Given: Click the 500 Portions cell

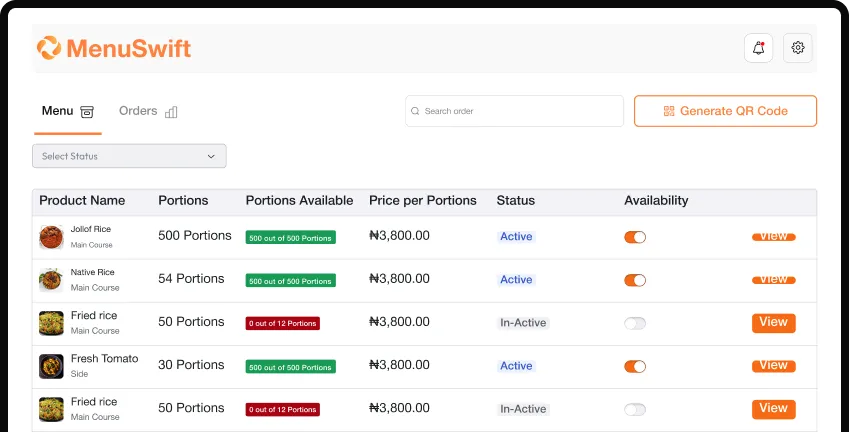Looking at the screenshot, I should coord(195,235).
